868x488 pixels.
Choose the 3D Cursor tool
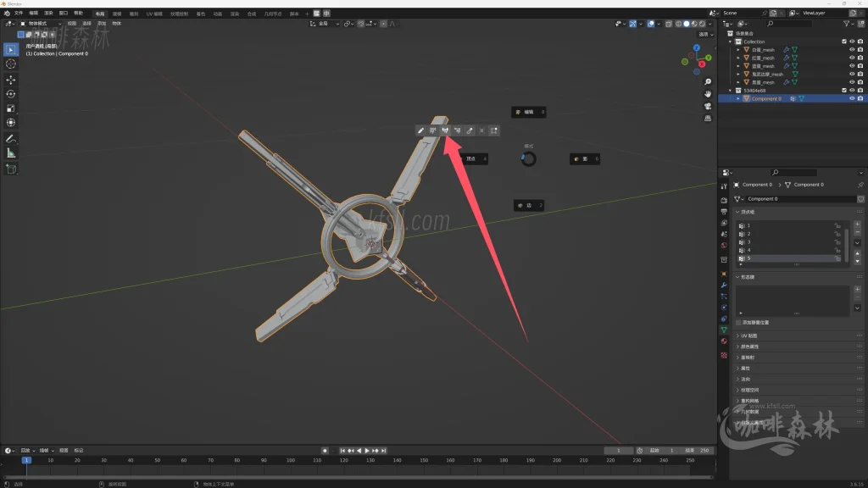11,64
